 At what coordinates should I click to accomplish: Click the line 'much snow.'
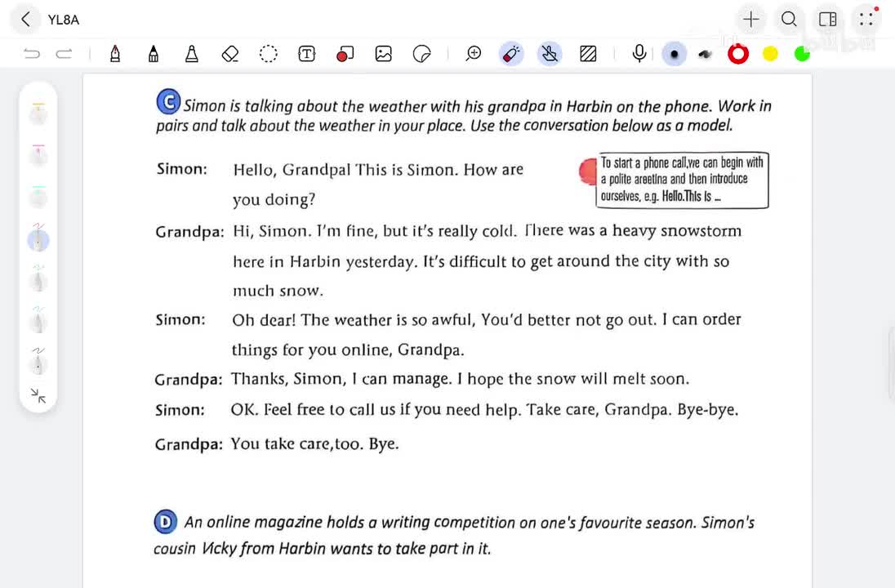pyautogui.click(x=278, y=291)
